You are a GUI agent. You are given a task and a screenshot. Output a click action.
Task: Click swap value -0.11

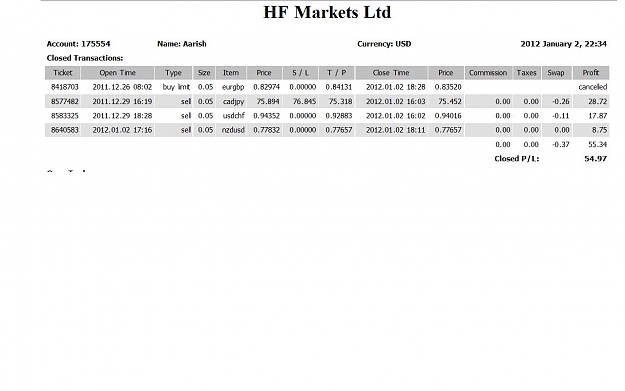pyautogui.click(x=561, y=116)
